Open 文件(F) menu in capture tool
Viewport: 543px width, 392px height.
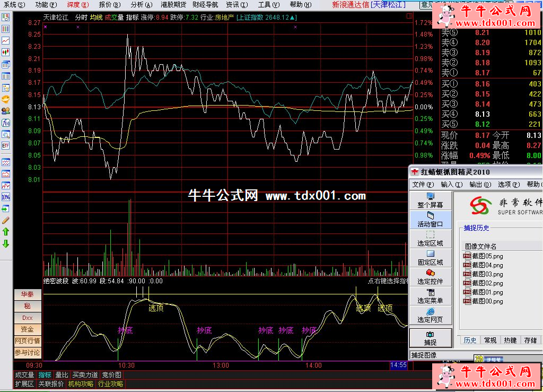pyautogui.click(x=423, y=185)
